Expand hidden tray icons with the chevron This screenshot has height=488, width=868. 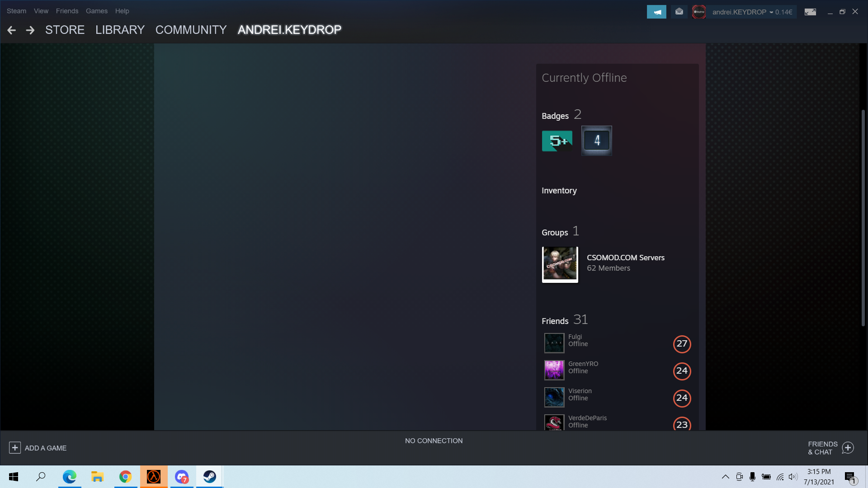725,477
